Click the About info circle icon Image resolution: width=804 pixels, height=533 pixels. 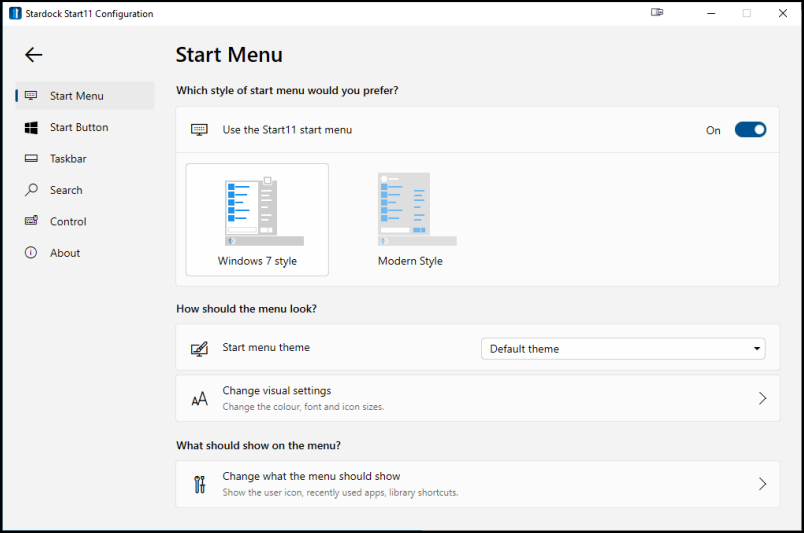point(31,253)
